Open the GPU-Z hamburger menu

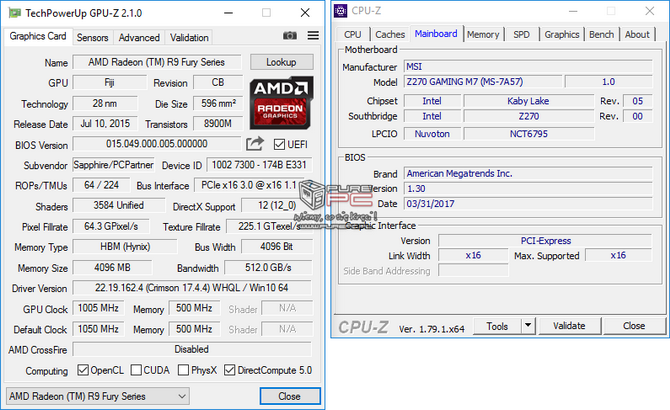point(313,35)
